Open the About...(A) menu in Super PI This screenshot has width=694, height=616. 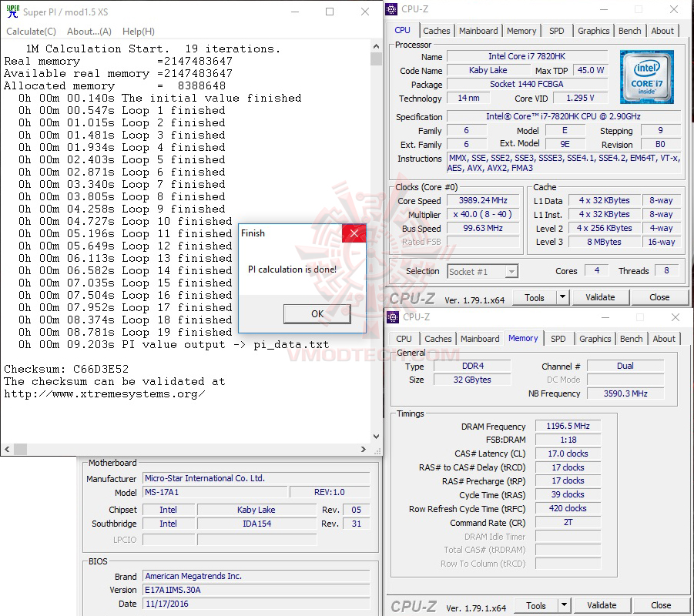(89, 32)
